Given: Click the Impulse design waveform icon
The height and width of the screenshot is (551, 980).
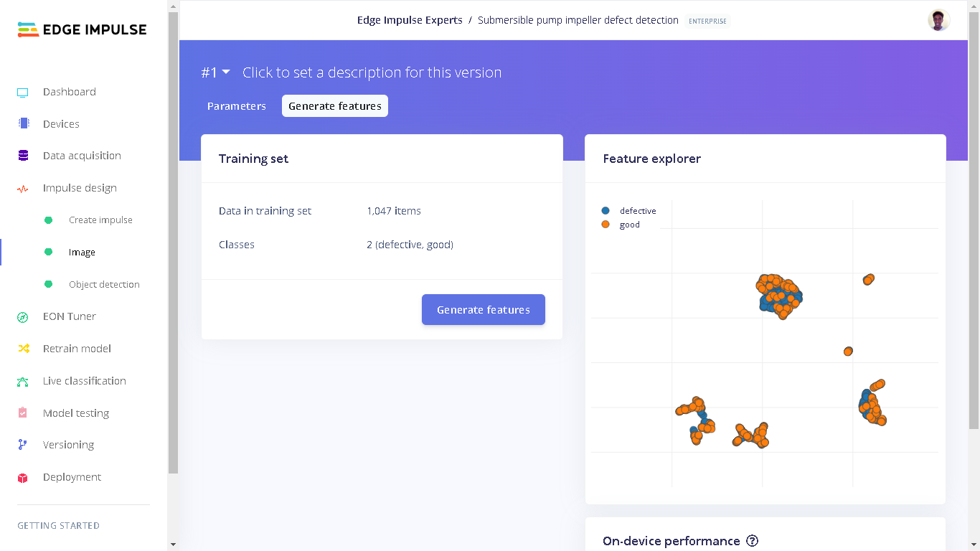Looking at the screenshot, I should point(22,188).
